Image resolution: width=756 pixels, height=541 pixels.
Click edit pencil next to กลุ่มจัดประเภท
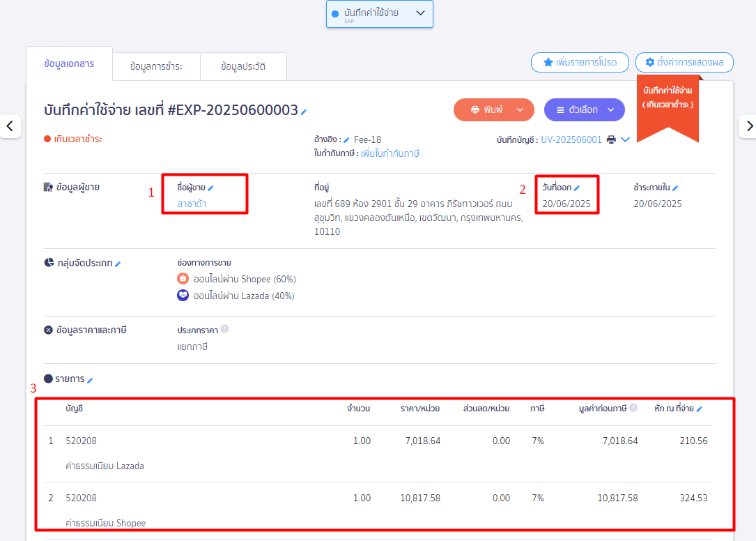tap(118, 264)
